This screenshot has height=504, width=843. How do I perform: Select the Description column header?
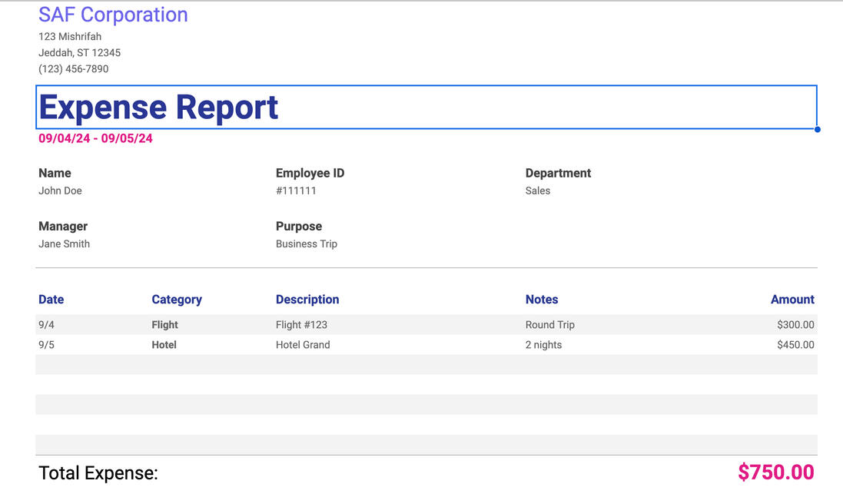point(307,299)
